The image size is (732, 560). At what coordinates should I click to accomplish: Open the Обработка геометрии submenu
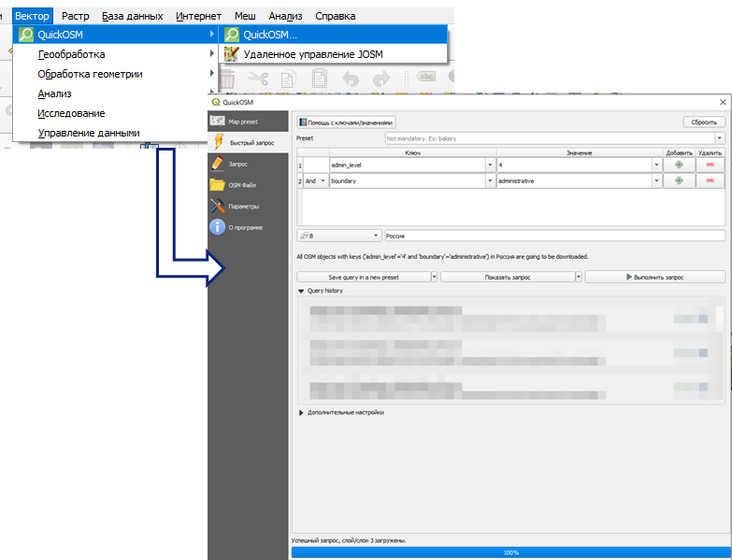click(115, 74)
